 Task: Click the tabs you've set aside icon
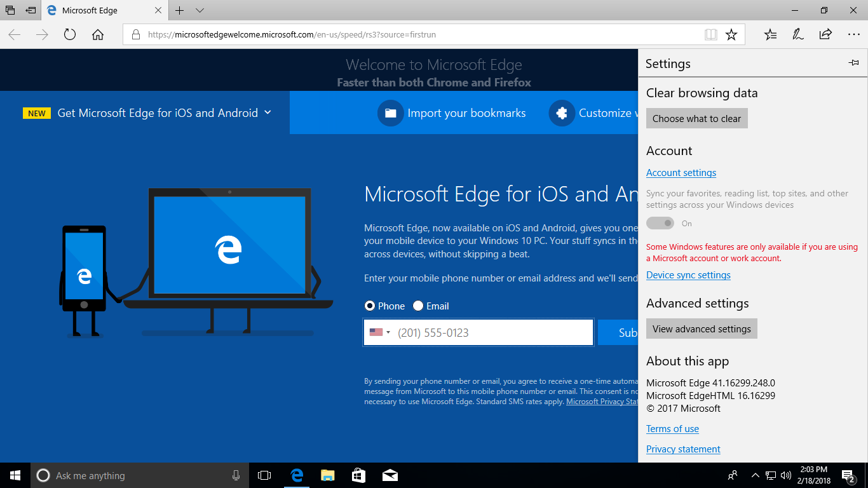(x=10, y=10)
